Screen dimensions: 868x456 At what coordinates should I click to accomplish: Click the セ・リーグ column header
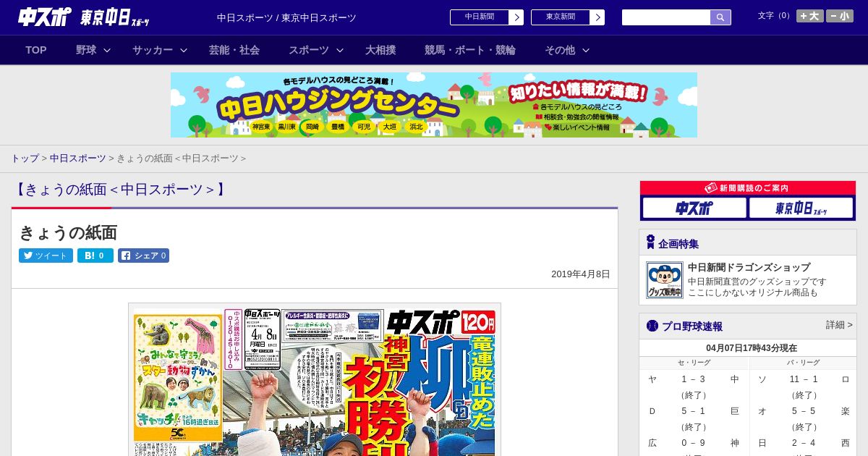pyautogui.click(x=694, y=363)
